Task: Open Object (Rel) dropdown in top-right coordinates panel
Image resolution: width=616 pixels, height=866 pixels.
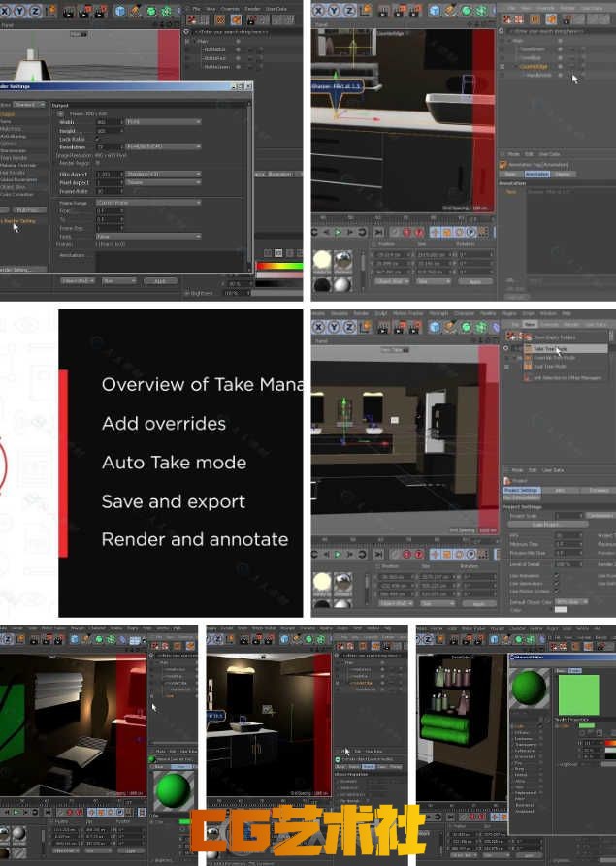Action: pos(391,281)
